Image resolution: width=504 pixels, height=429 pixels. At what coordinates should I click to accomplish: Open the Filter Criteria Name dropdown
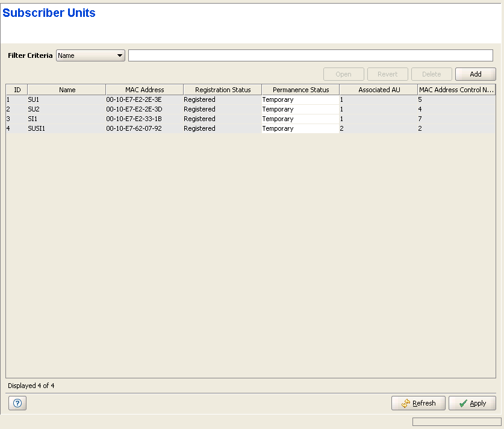(90, 55)
